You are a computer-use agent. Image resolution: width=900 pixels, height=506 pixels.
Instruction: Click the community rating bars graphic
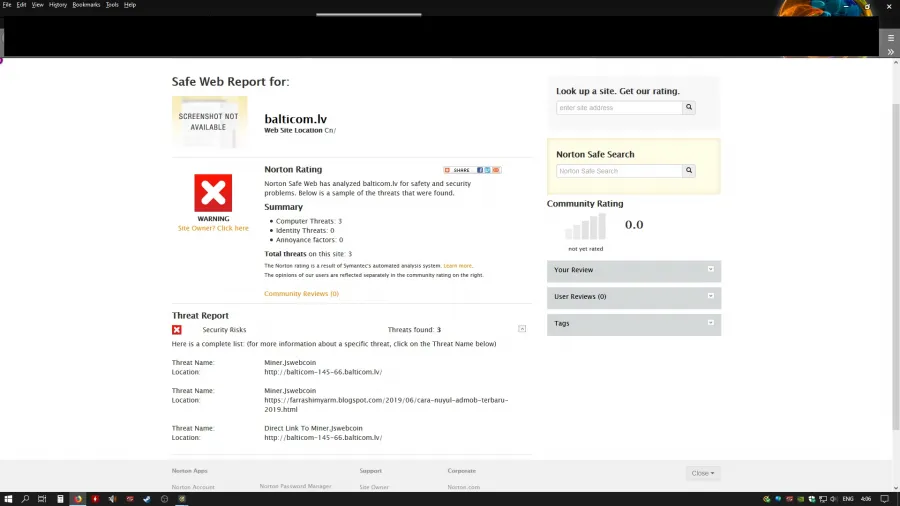[x=585, y=226]
